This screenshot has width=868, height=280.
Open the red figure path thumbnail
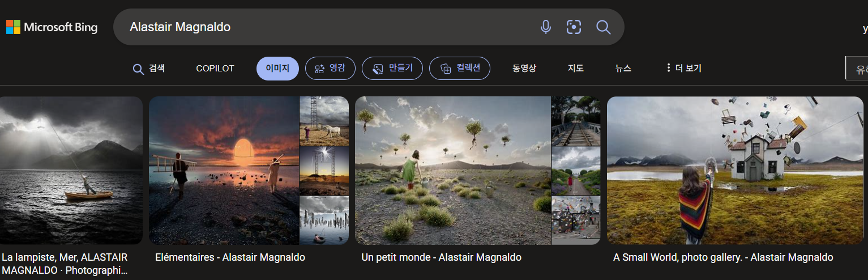(x=576, y=171)
